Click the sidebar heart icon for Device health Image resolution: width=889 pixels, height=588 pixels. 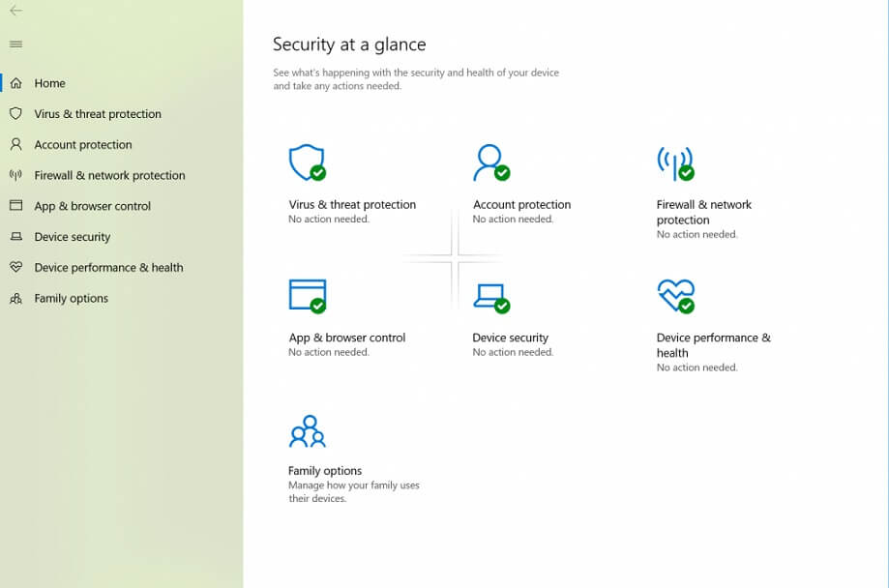point(15,267)
